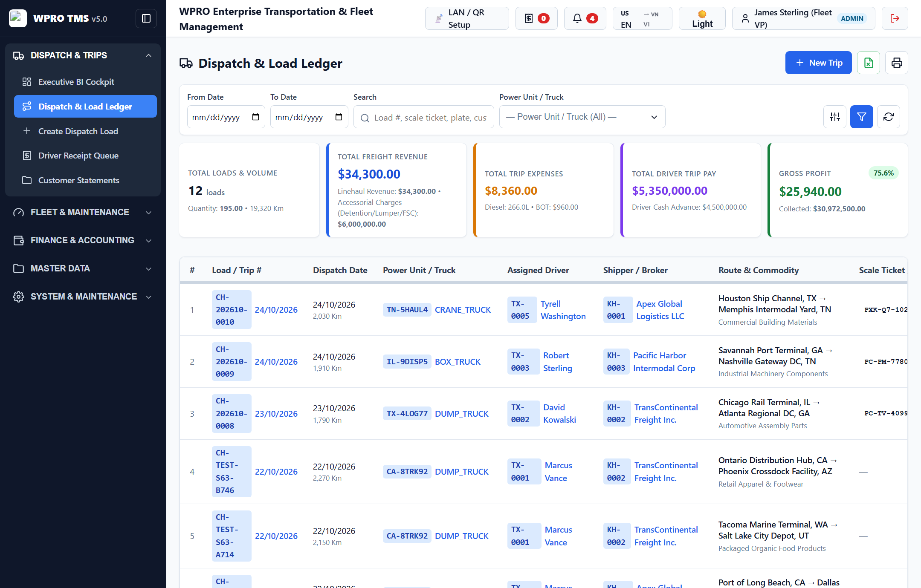Open Driver Receipt Queue menu item
Image resolution: width=921 pixels, height=588 pixels.
(x=85, y=156)
